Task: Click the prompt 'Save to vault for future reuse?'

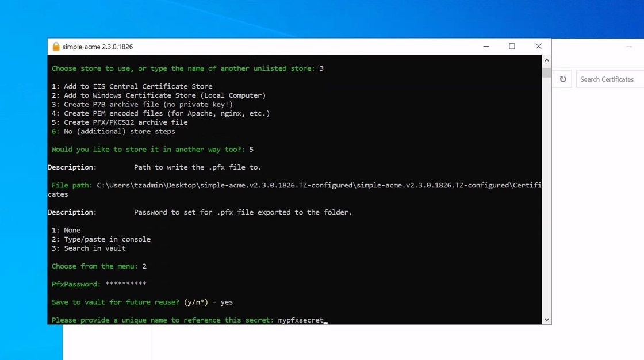Action: pos(116,302)
